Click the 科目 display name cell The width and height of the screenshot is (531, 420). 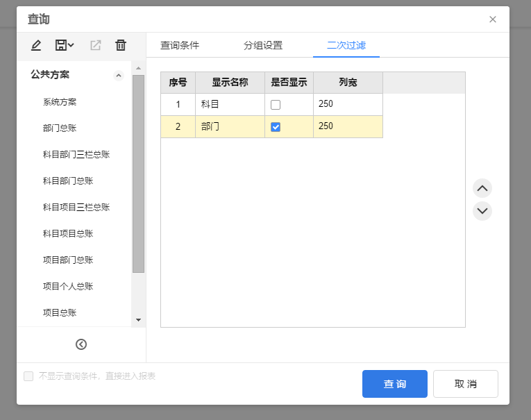[230, 104]
